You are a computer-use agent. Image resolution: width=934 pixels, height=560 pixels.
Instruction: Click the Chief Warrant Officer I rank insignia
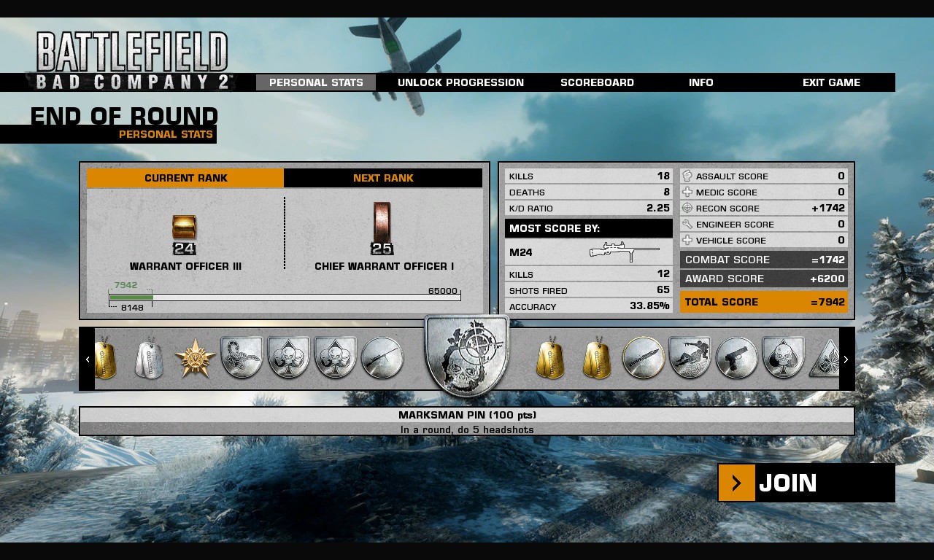(382, 229)
